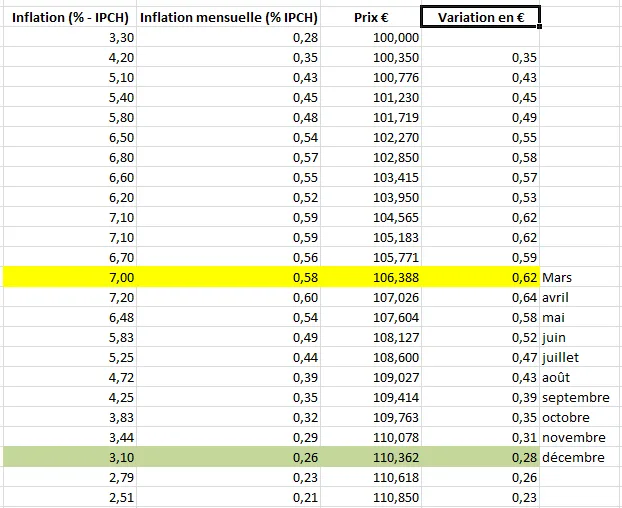This screenshot has width=622, height=508.
Task: Click the yellow-highlighted inflation cell 7,00
Action: [x=119, y=277]
